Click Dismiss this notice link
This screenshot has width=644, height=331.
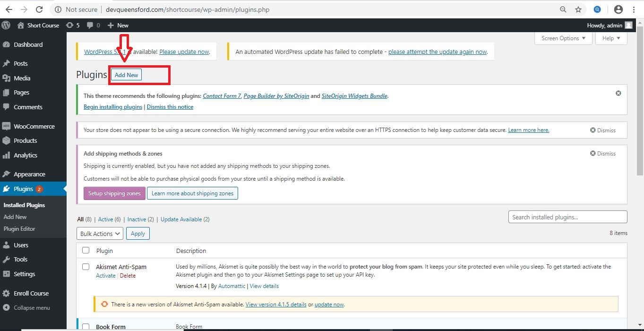coord(170,107)
